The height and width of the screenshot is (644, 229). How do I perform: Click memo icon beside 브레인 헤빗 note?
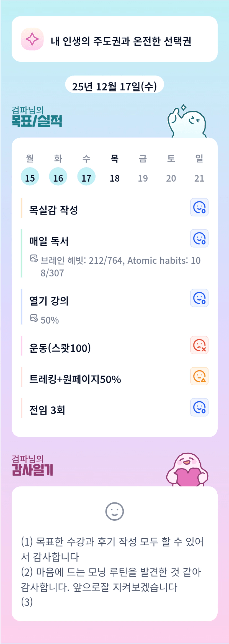click(x=34, y=259)
